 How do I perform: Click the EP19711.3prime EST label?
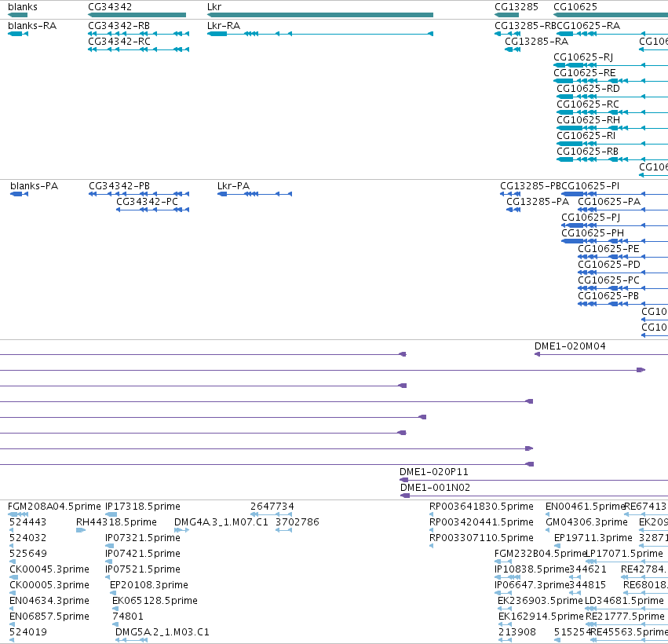(593, 538)
